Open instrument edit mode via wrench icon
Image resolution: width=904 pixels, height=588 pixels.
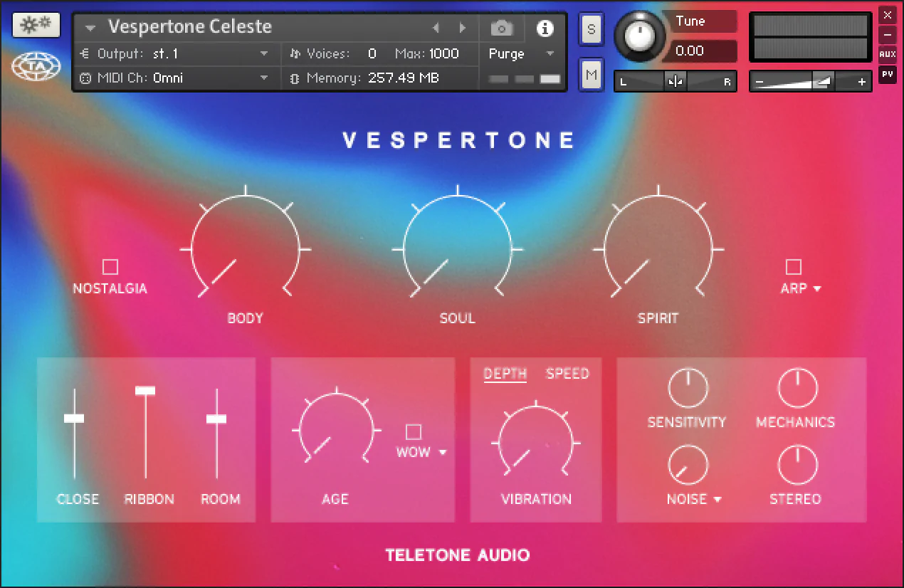point(36,26)
